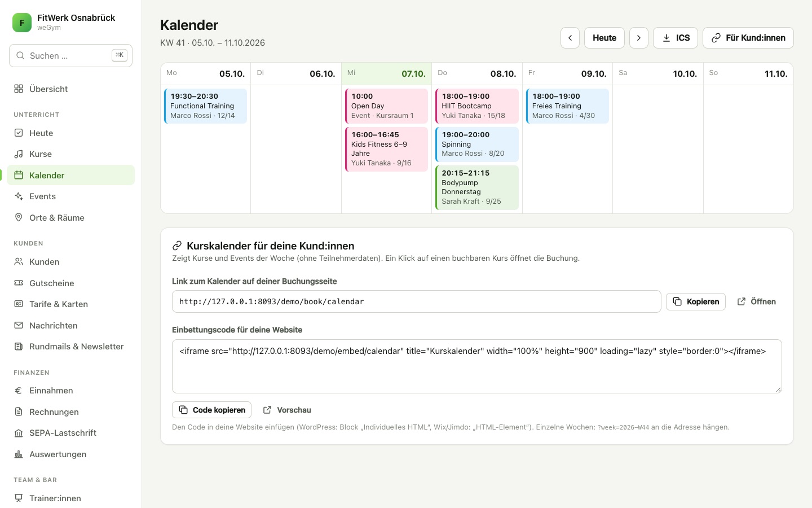Copy booking link with Kopieren button
812x508 pixels.
696,301
